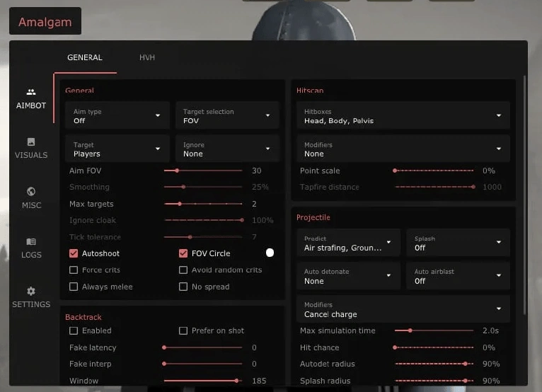Switch to the GENERAL tab
542x392 pixels.
coord(85,57)
